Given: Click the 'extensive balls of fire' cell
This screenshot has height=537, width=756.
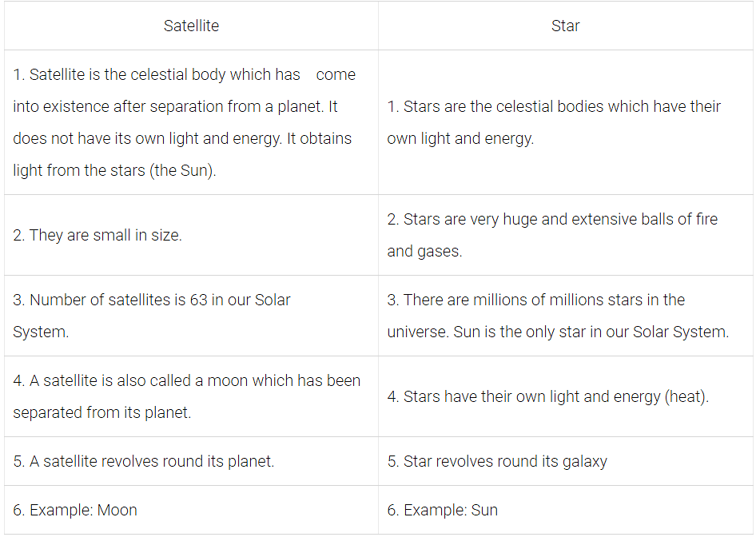Looking at the screenshot, I should [x=552, y=235].
